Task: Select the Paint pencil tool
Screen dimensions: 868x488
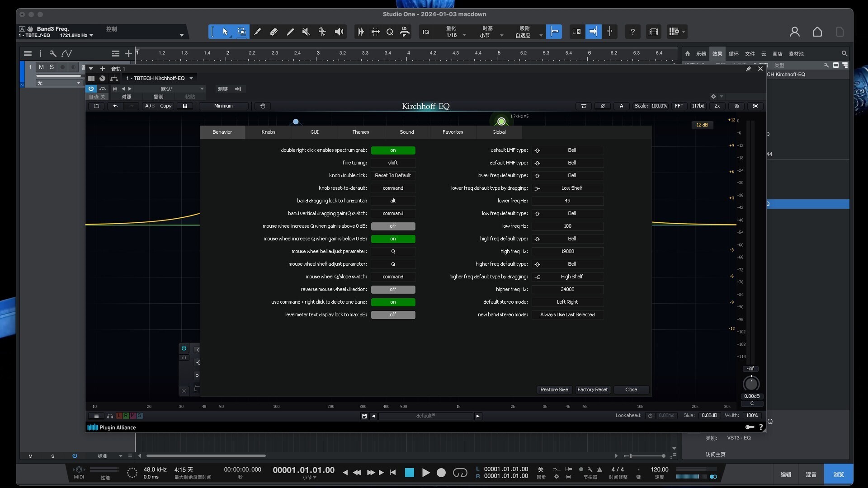Action: (290, 32)
